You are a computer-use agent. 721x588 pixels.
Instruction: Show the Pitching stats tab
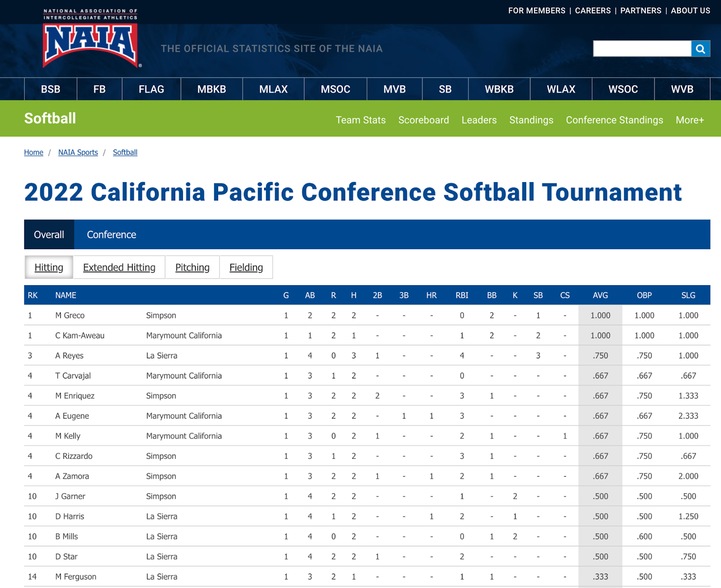pyautogui.click(x=192, y=267)
